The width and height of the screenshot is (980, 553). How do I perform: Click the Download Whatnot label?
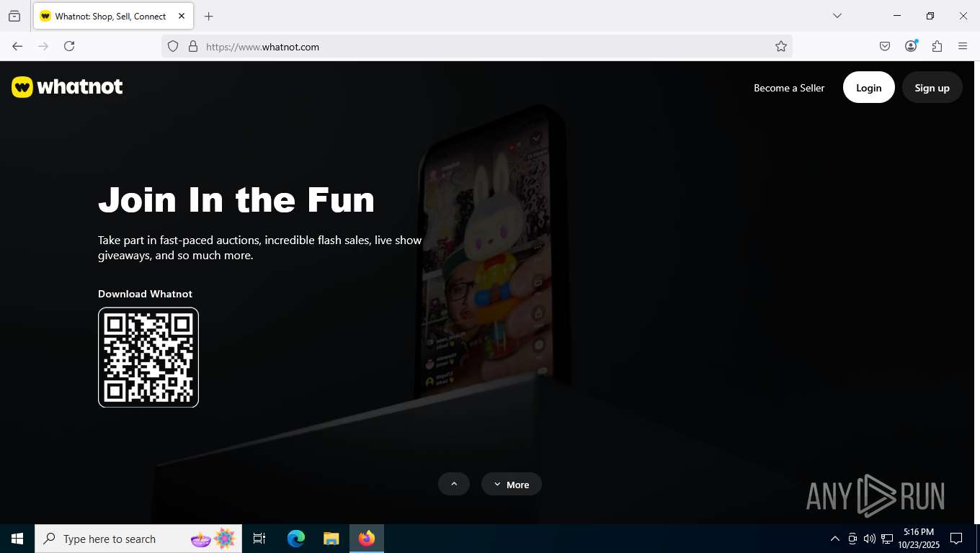145,294
